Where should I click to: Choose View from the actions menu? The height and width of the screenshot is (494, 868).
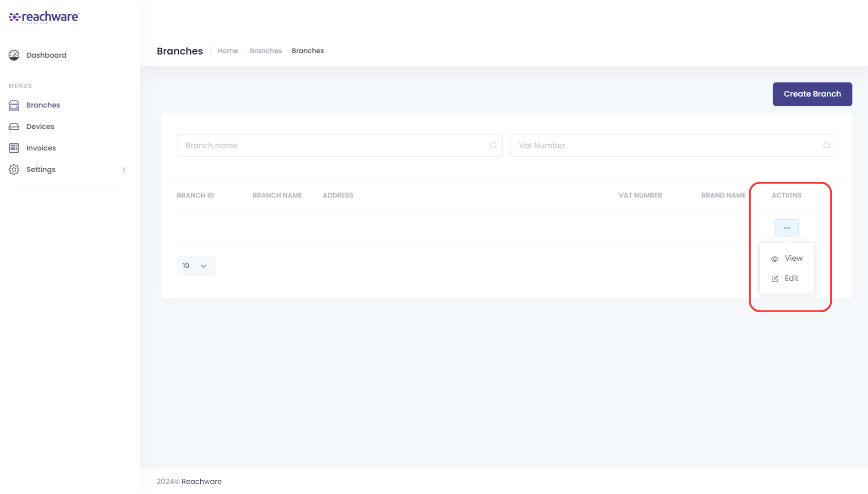tap(786, 258)
